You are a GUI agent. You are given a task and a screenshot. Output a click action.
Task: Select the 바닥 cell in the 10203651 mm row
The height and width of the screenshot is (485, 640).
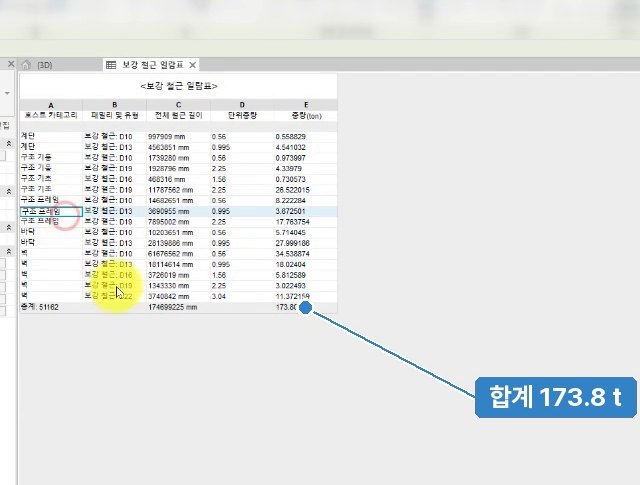pyautogui.click(x=51, y=232)
